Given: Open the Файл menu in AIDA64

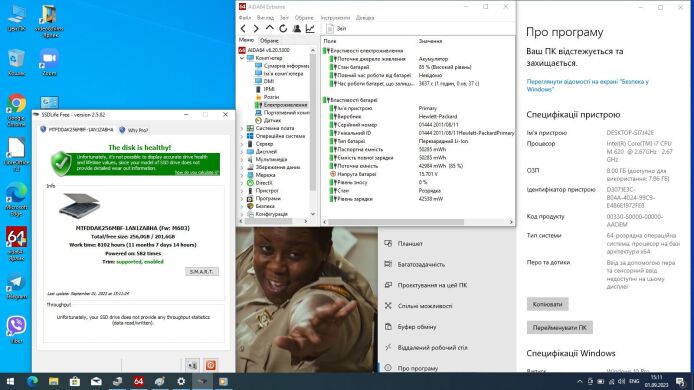Looking at the screenshot, I should point(245,18).
